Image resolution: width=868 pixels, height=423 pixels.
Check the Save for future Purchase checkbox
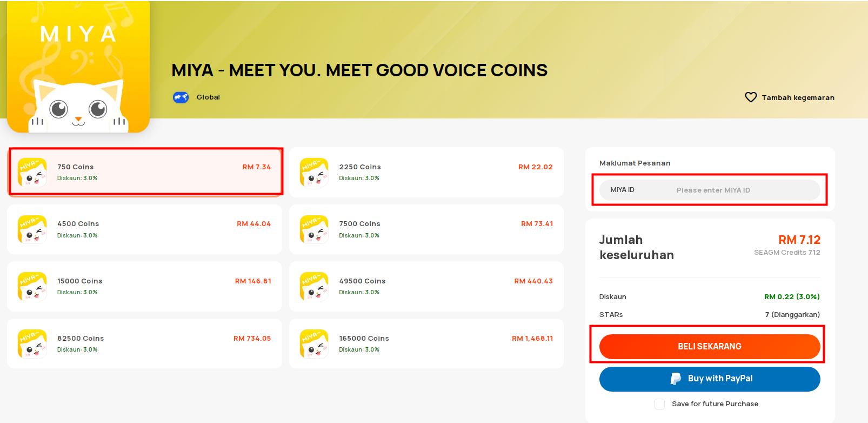(659, 404)
